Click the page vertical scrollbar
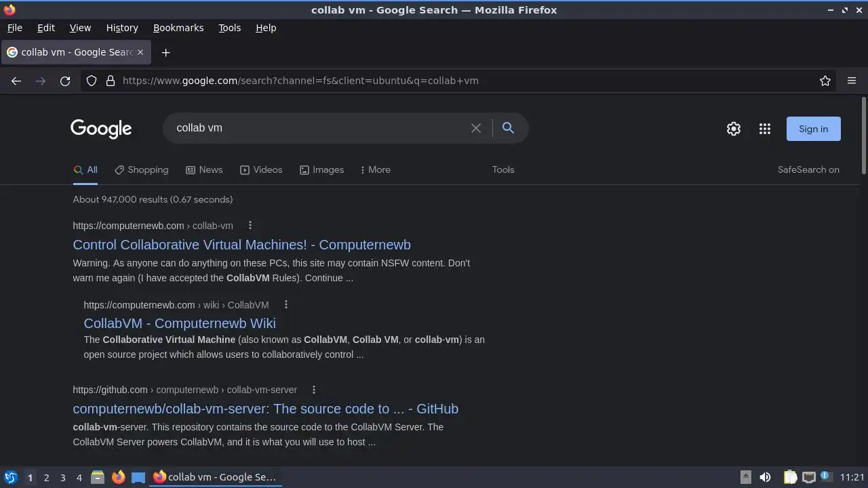Image resolution: width=868 pixels, height=488 pixels. pyautogui.click(x=863, y=136)
